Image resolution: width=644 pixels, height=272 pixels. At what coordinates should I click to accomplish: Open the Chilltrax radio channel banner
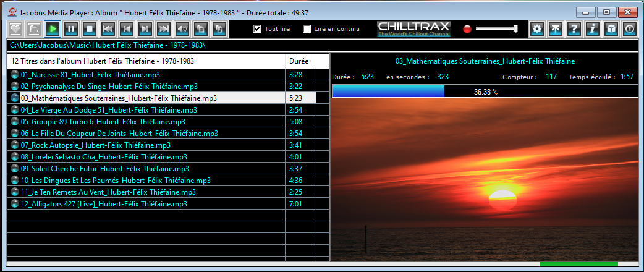tap(414, 29)
